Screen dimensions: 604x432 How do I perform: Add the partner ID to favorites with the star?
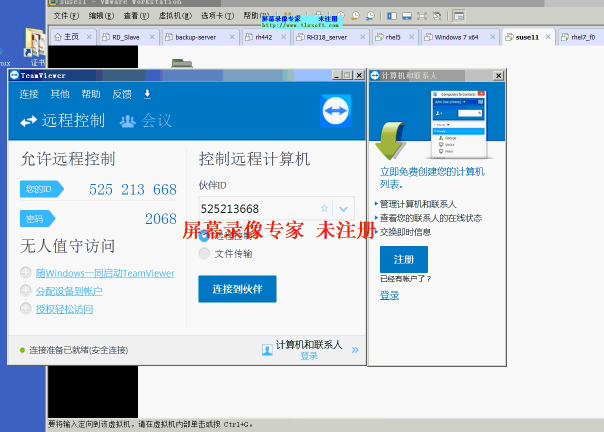tap(324, 208)
